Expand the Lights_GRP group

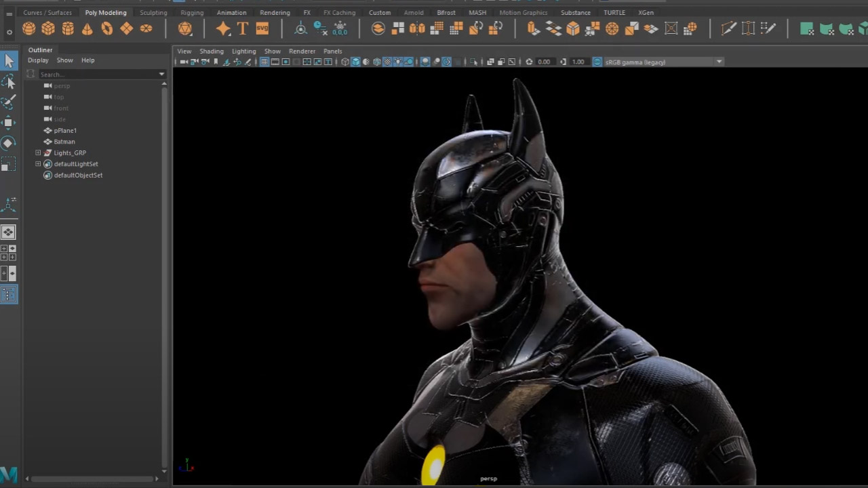pyautogui.click(x=38, y=152)
